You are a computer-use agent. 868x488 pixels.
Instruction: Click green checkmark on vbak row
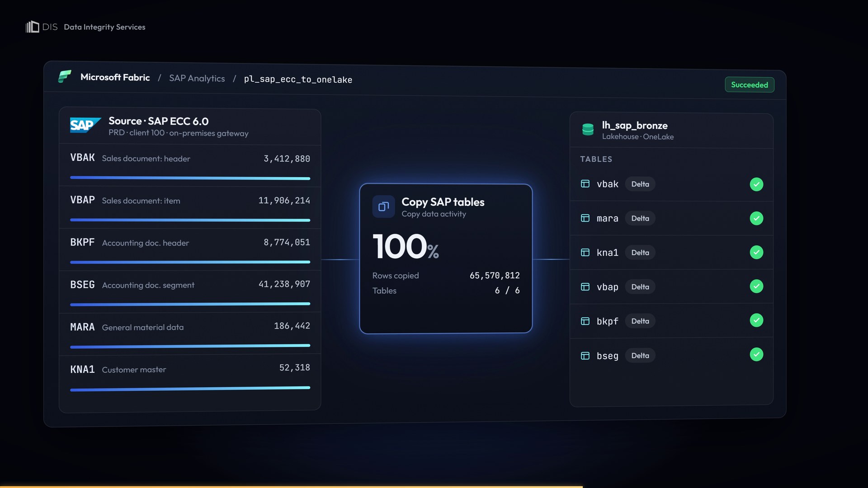(756, 184)
